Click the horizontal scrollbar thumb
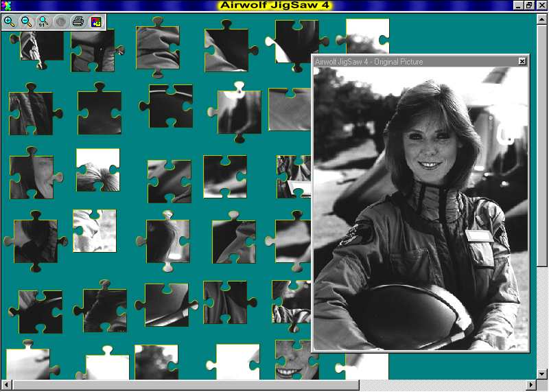Viewport: 549px width, 392px height. 186,384
